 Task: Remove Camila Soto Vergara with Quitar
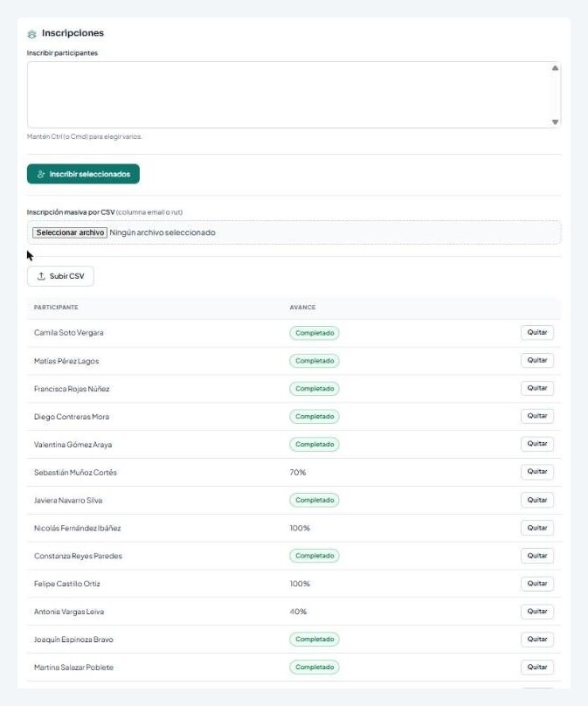click(537, 332)
